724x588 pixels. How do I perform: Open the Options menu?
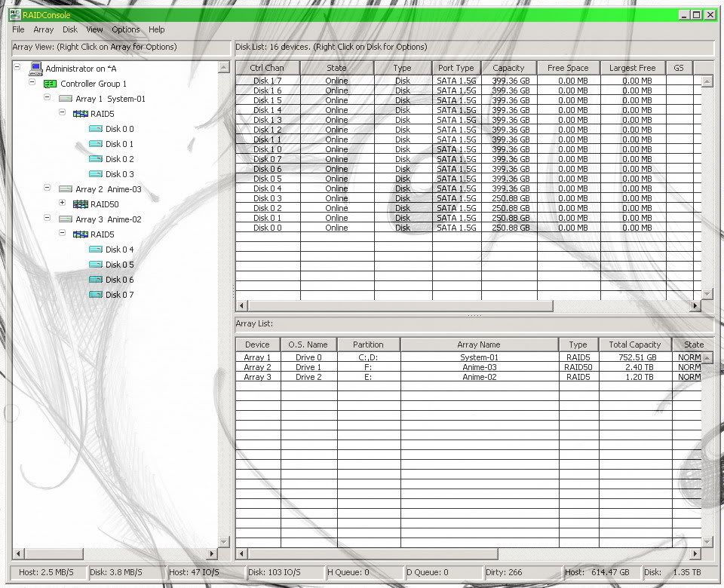coord(125,29)
